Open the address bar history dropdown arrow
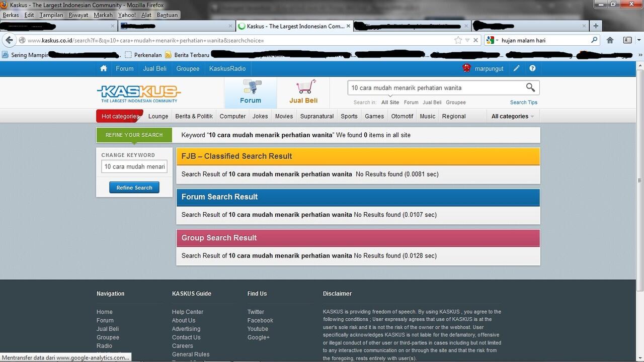The height and width of the screenshot is (362, 644). point(467,40)
